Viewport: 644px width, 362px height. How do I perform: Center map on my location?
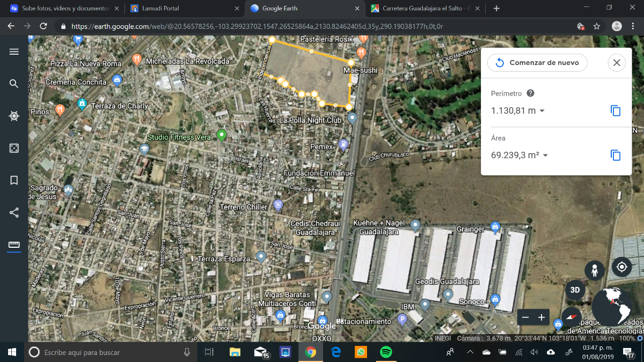point(621,267)
